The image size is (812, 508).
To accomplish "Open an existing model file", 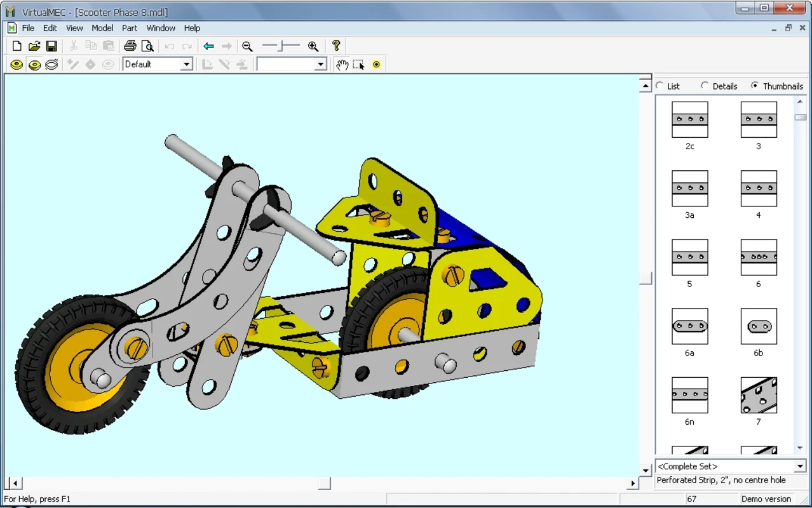I will (x=34, y=46).
